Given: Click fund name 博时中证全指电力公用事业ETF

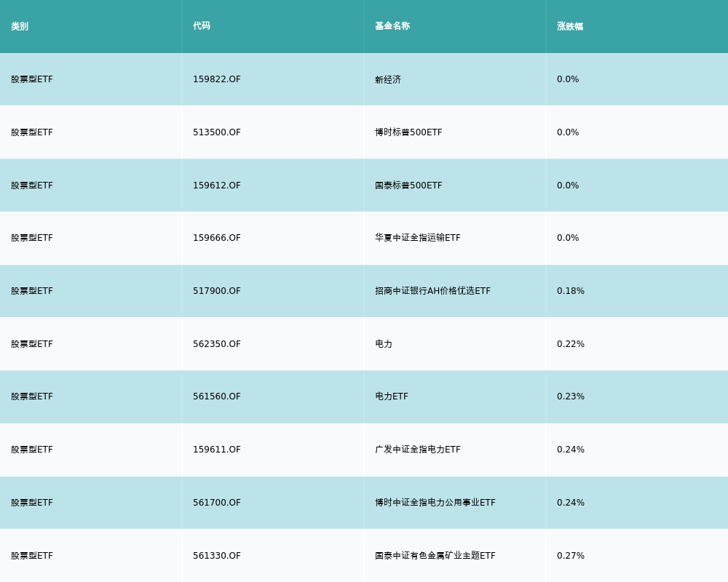Looking at the screenshot, I should pyautogui.click(x=435, y=503).
